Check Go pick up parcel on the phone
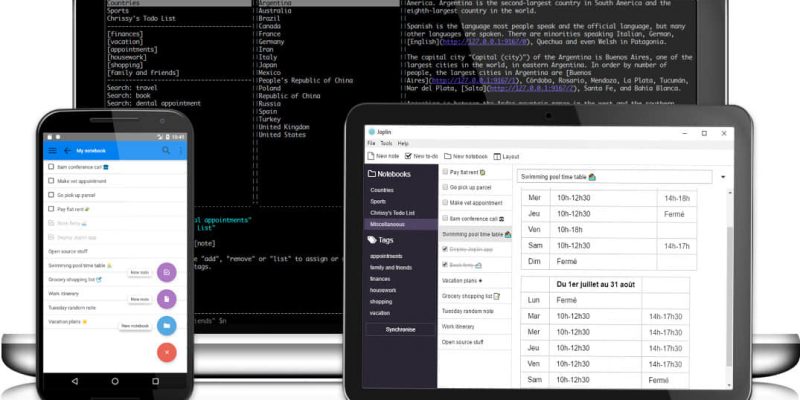This screenshot has width=800, height=400. pyautogui.click(x=51, y=194)
